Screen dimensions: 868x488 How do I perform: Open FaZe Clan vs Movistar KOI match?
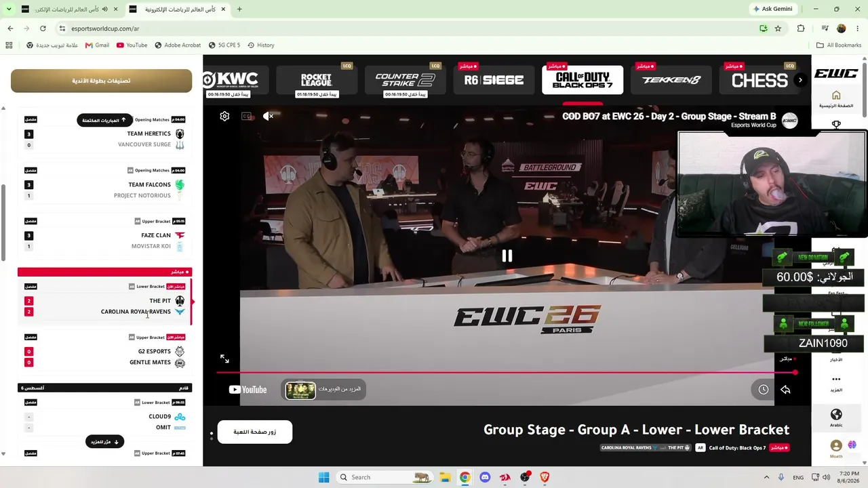point(104,235)
